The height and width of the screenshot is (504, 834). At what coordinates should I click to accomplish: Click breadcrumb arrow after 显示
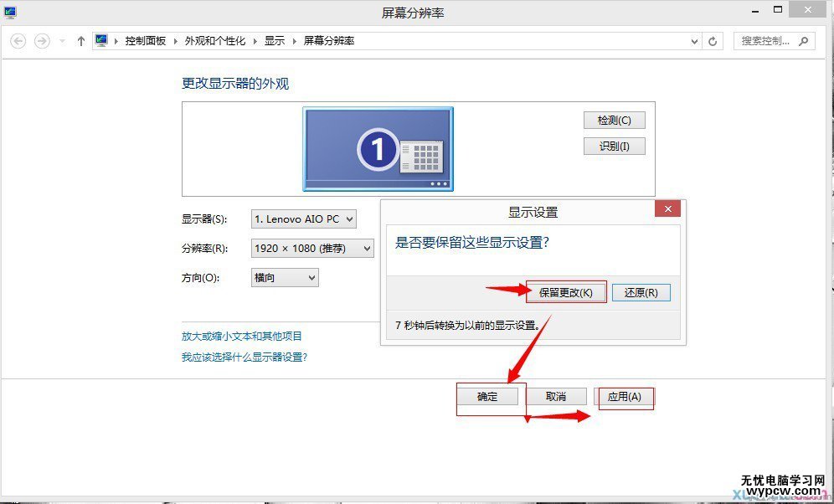pos(294,41)
